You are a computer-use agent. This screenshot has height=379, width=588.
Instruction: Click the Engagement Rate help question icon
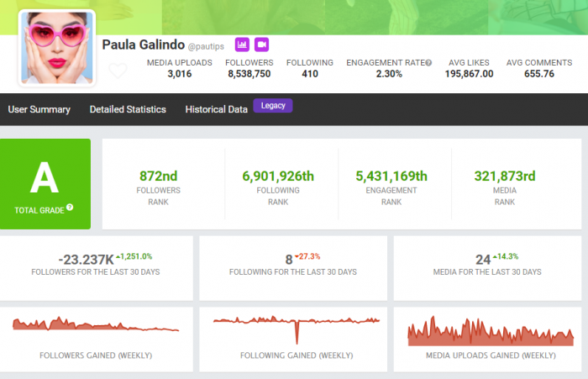pos(428,63)
